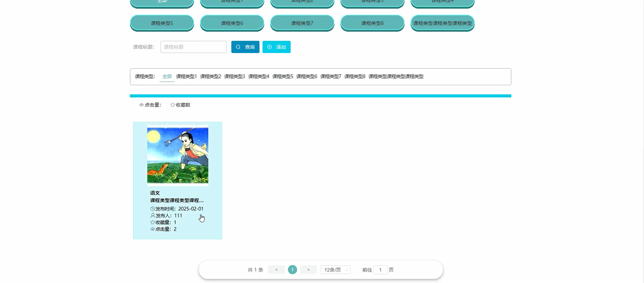The image size is (644, 283).
Task: Click the next page arrow in pagination
Action: (x=308, y=269)
